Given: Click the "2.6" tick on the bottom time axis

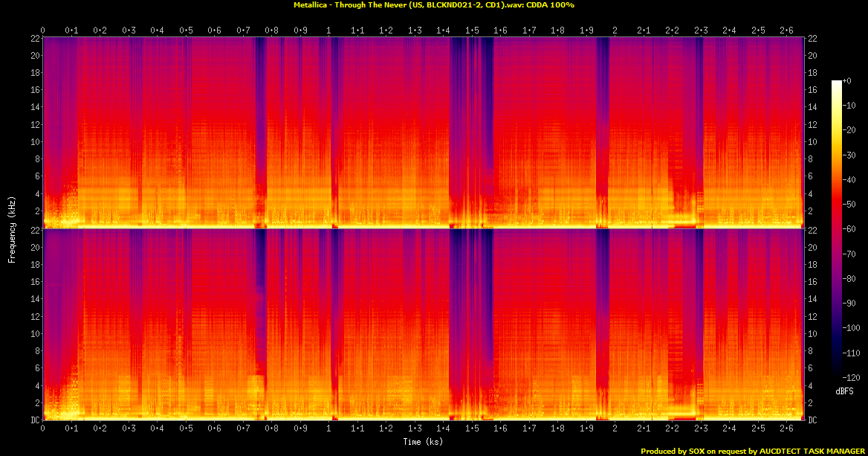Looking at the screenshot, I should [x=786, y=428].
